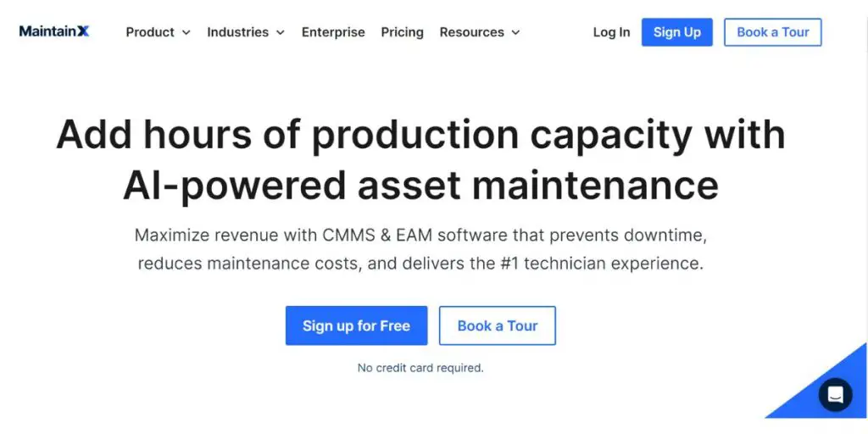Expand the Resources dropdown chevron
The height and width of the screenshot is (434, 868).
(x=515, y=33)
